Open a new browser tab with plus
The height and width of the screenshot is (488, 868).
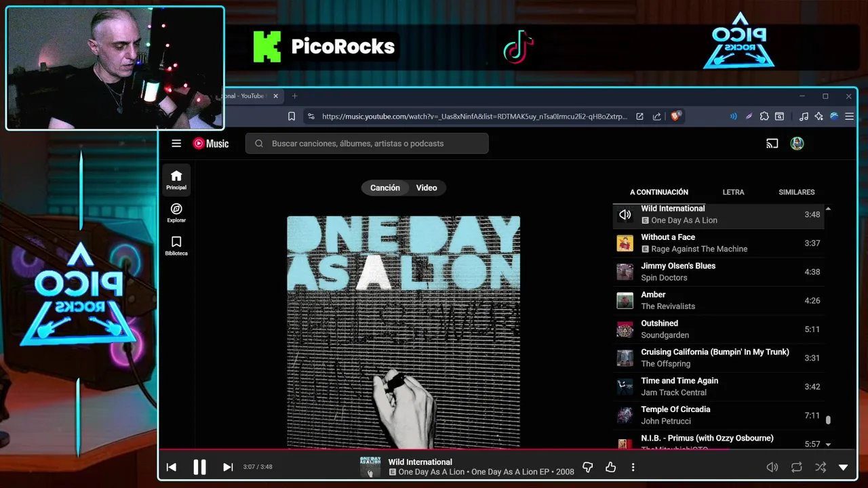[x=294, y=96]
